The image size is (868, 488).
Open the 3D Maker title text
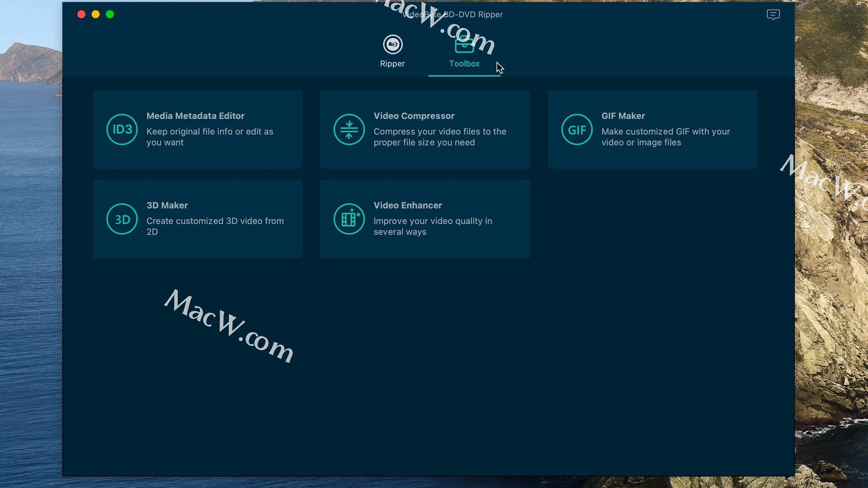pos(167,206)
